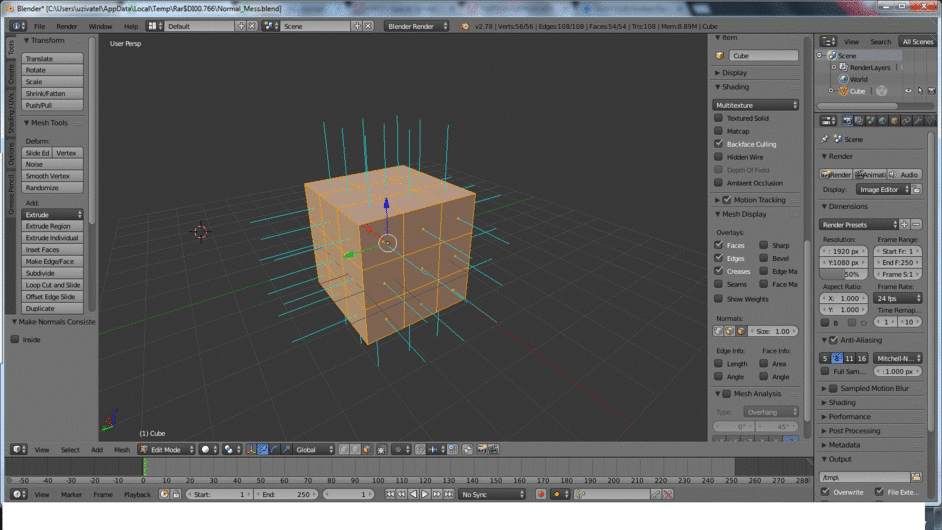Check the Inside option under Make Normals
The height and width of the screenshot is (530, 942).
pyautogui.click(x=15, y=339)
